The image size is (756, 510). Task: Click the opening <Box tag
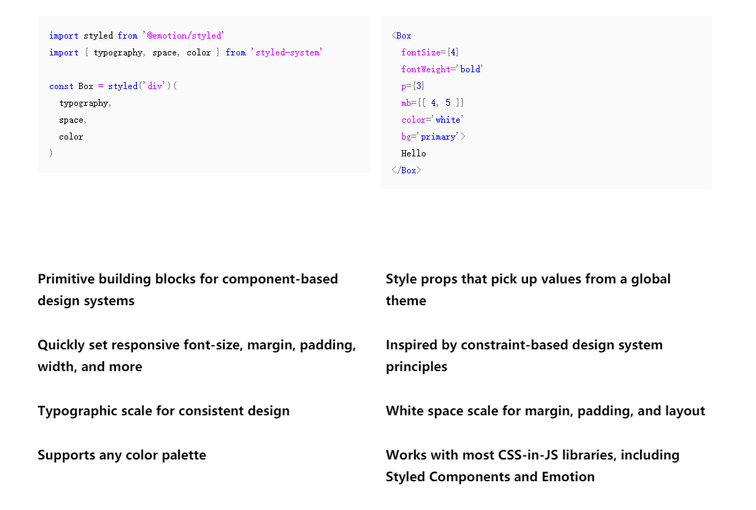click(401, 36)
